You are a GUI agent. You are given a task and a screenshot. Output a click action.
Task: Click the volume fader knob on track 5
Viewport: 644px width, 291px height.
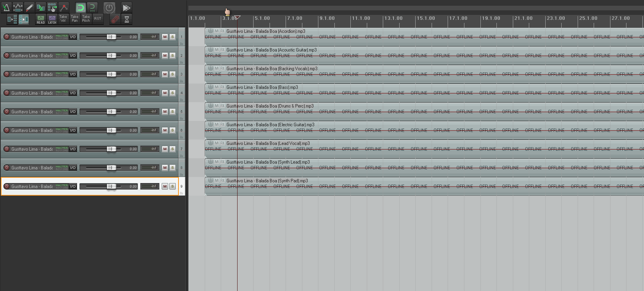pyautogui.click(x=111, y=111)
